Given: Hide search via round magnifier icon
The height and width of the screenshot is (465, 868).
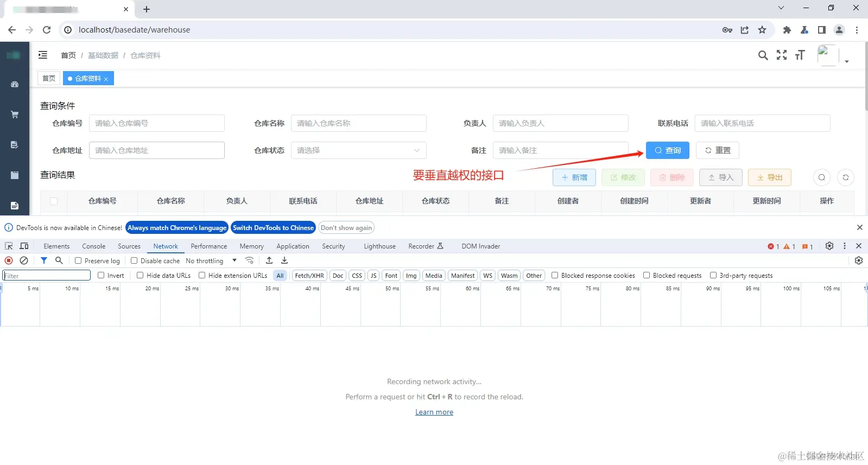Looking at the screenshot, I should 822,177.
